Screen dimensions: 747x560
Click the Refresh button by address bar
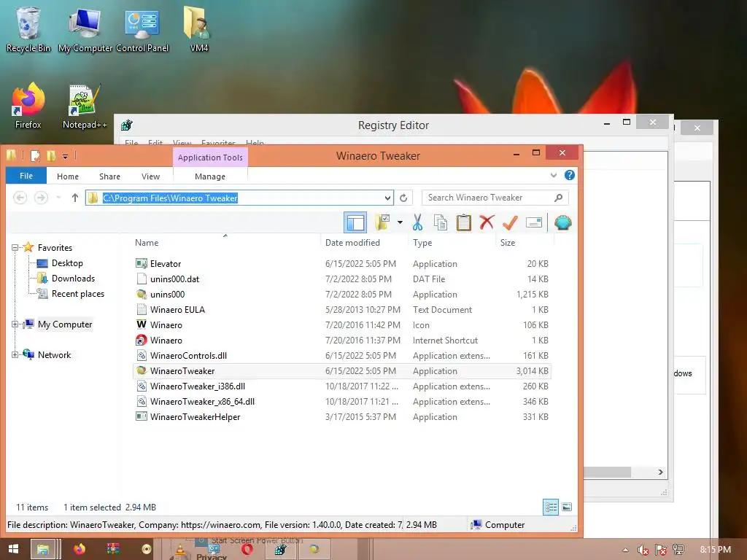point(403,198)
